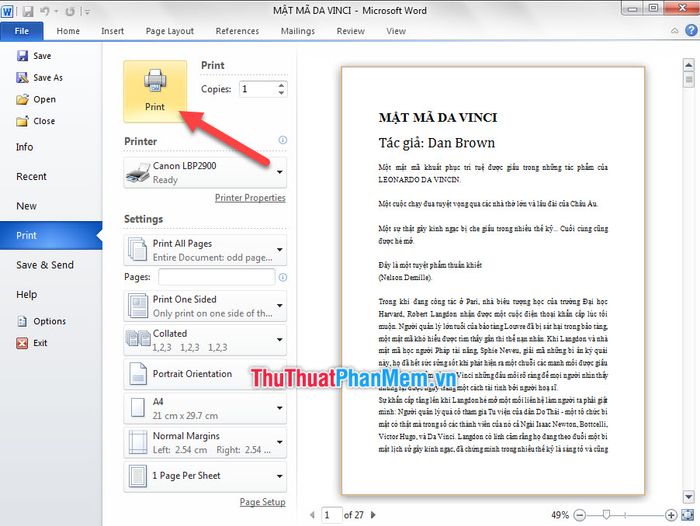Choose Open in the File menu
This screenshot has width=700, height=526.
[36, 99]
